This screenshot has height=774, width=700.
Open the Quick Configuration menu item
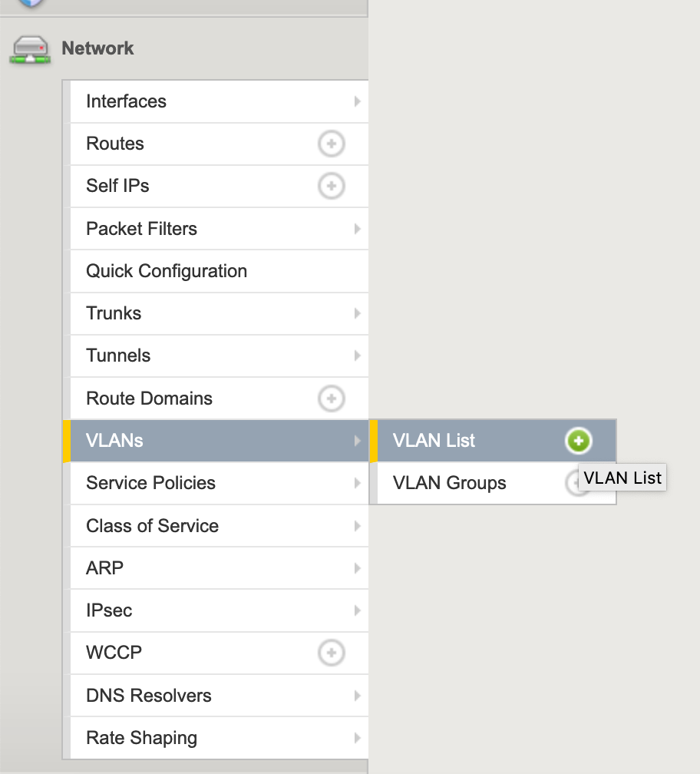219,271
